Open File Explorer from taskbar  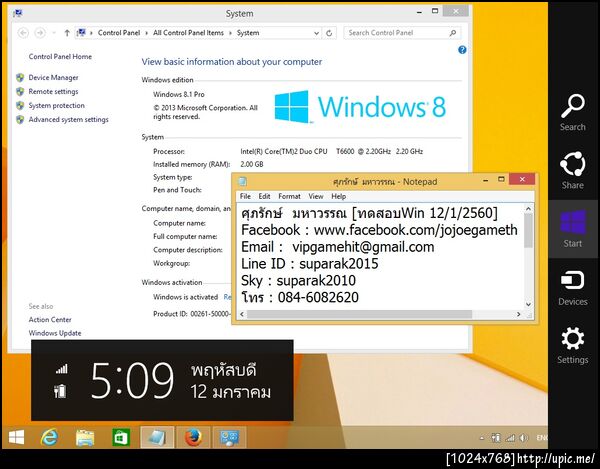(x=85, y=437)
